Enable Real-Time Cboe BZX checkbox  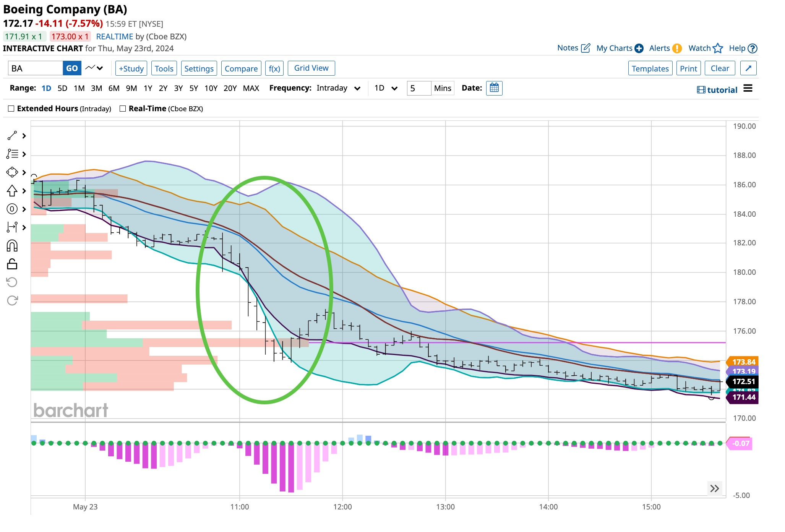coord(123,109)
